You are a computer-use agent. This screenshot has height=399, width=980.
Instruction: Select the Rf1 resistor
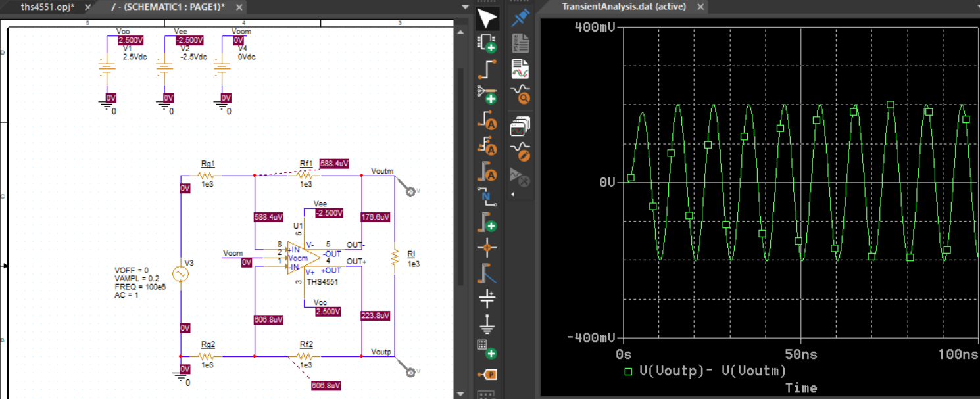pos(306,176)
